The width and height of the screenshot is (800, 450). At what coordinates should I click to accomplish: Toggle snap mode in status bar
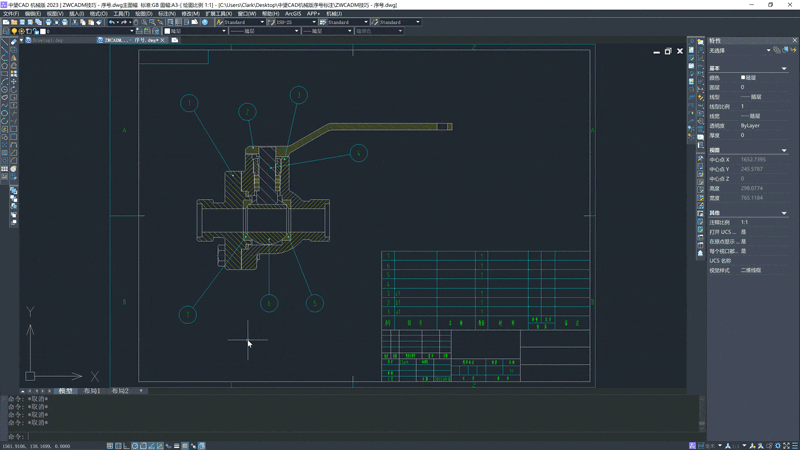[x=110, y=446]
